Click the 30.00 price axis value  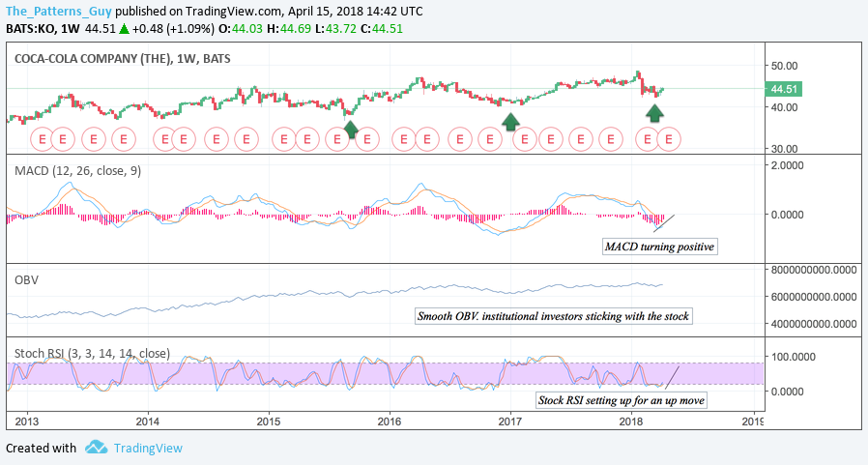(x=785, y=149)
